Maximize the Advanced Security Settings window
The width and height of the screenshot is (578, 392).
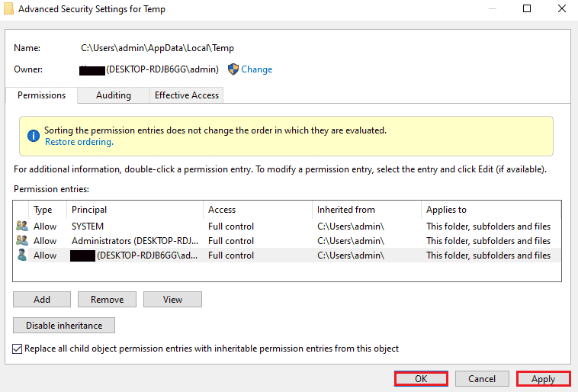click(527, 8)
